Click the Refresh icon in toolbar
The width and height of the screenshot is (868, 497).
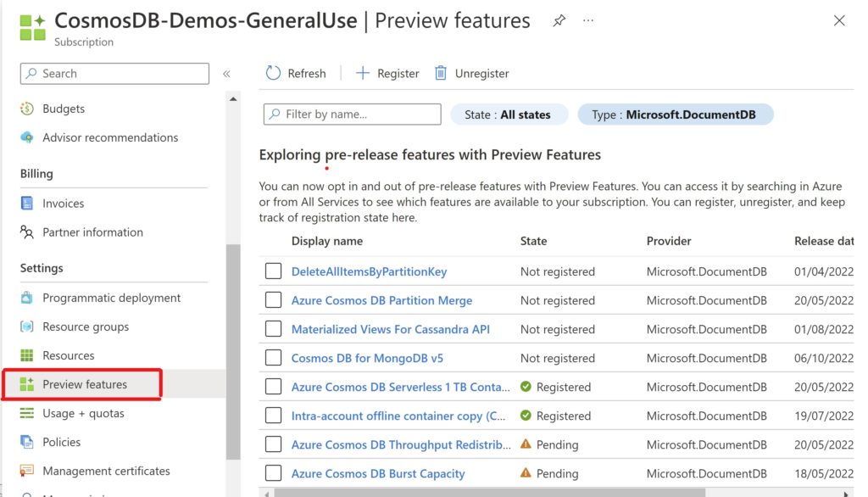coord(273,73)
